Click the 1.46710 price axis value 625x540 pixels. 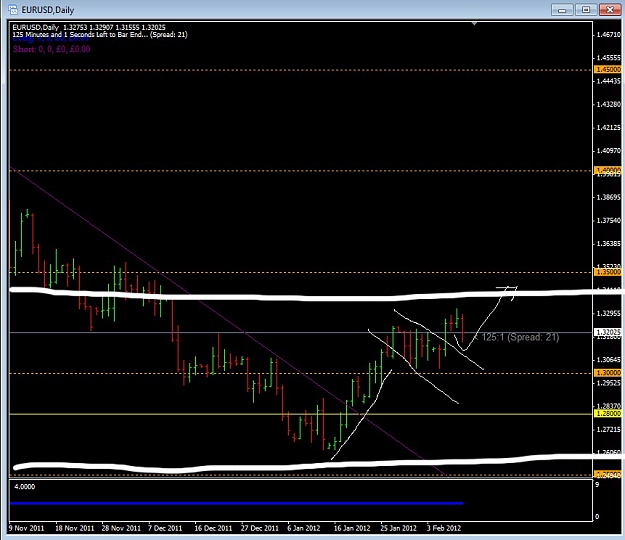point(608,35)
